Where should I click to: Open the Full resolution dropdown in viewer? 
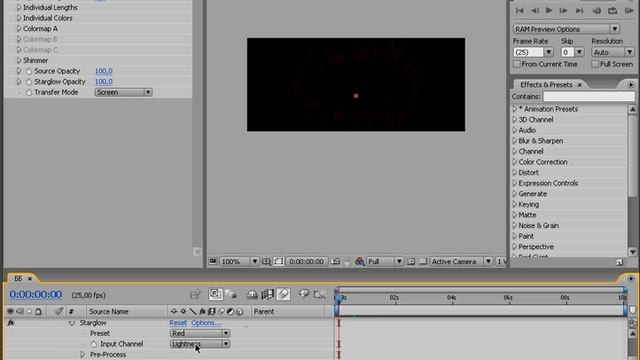pyautogui.click(x=385, y=261)
